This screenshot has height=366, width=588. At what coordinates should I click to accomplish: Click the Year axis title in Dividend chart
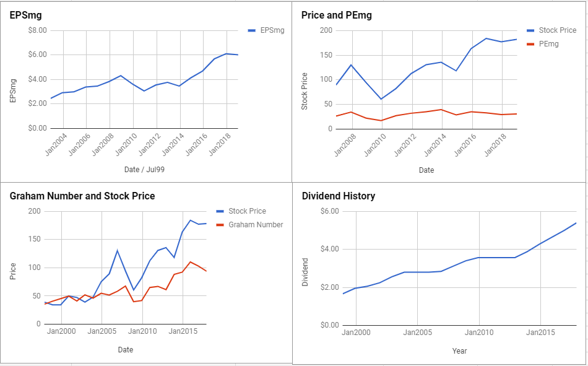[x=459, y=351]
